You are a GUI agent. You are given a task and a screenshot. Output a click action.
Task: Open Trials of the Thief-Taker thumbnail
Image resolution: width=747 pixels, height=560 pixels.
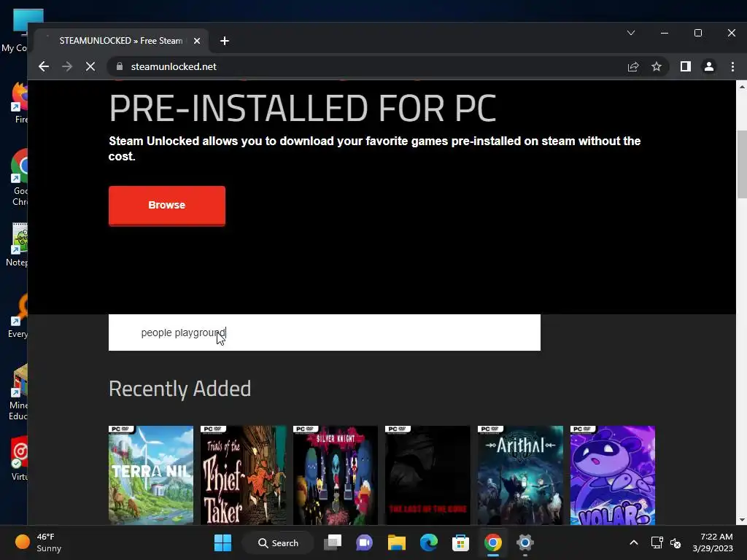click(244, 475)
